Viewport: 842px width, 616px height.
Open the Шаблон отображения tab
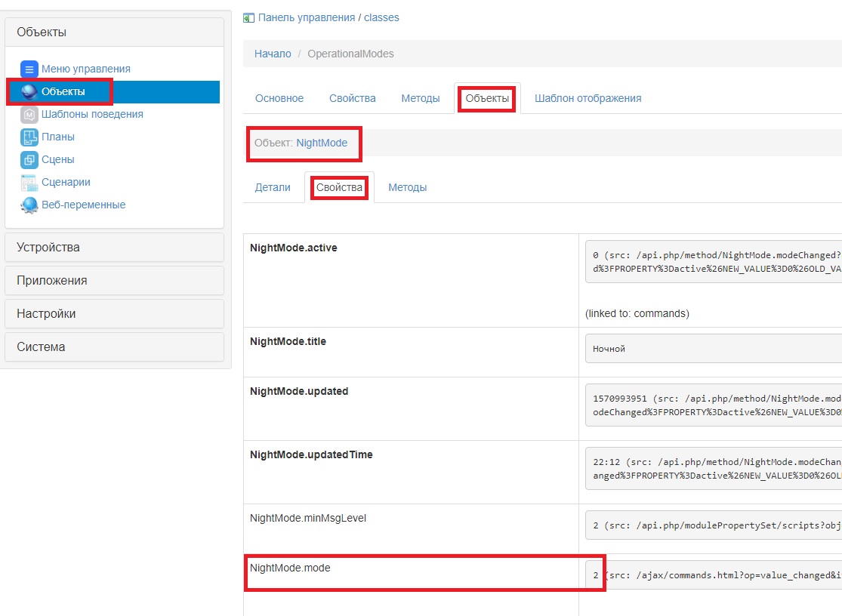(x=588, y=97)
